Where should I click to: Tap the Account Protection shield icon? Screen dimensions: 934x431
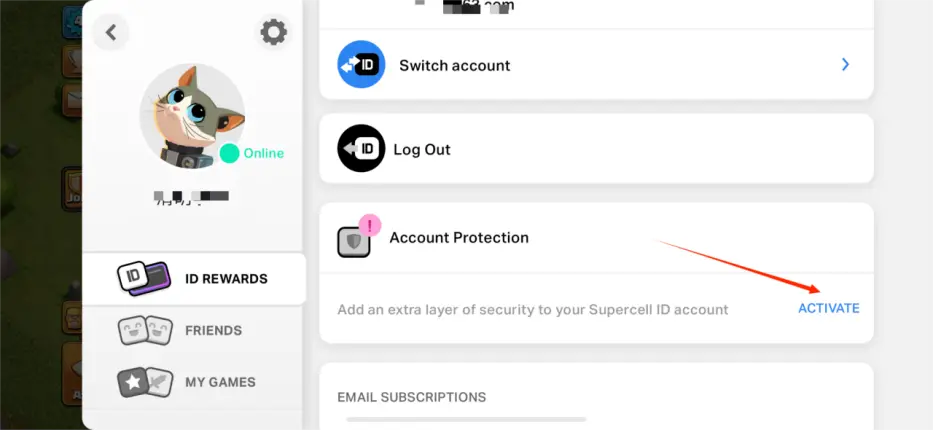click(354, 242)
